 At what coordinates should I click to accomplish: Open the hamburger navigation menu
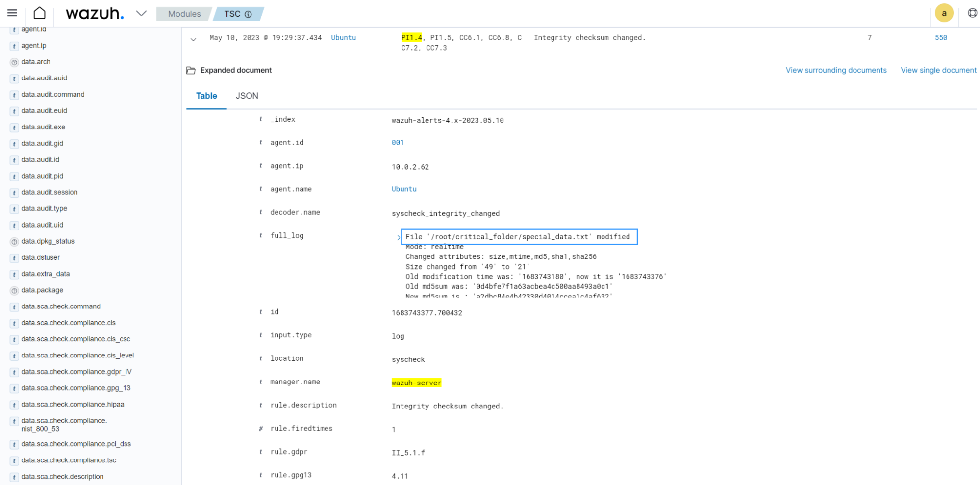point(12,13)
